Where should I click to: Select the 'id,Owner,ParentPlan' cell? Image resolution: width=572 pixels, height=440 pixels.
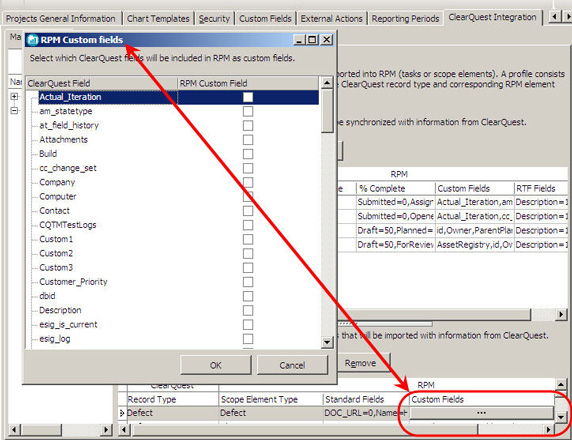click(x=474, y=231)
